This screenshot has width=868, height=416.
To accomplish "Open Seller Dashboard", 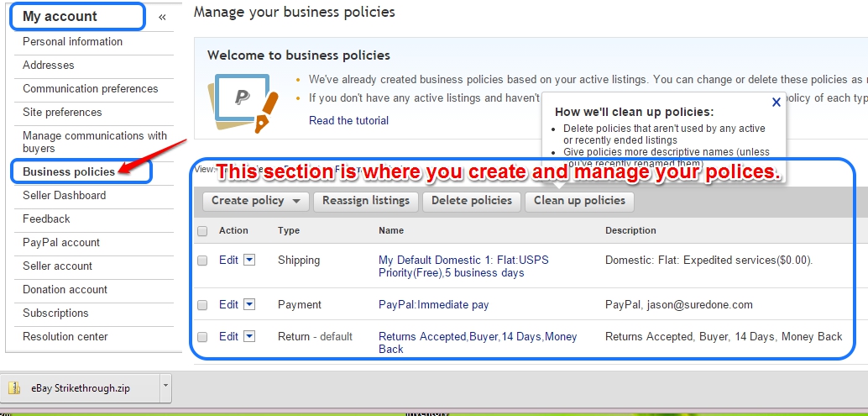I will [x=64, y=196].
